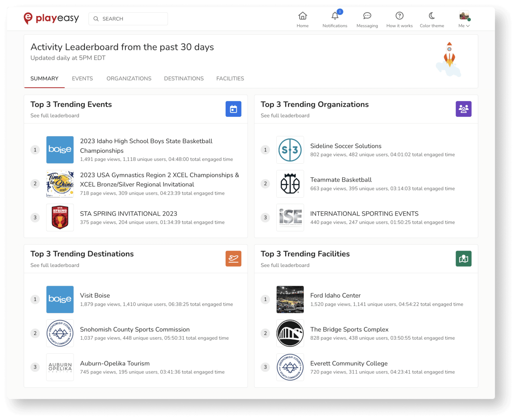Switch to the ORGANIZATIONS tab

pyautogui.click(x=129, y=79)
